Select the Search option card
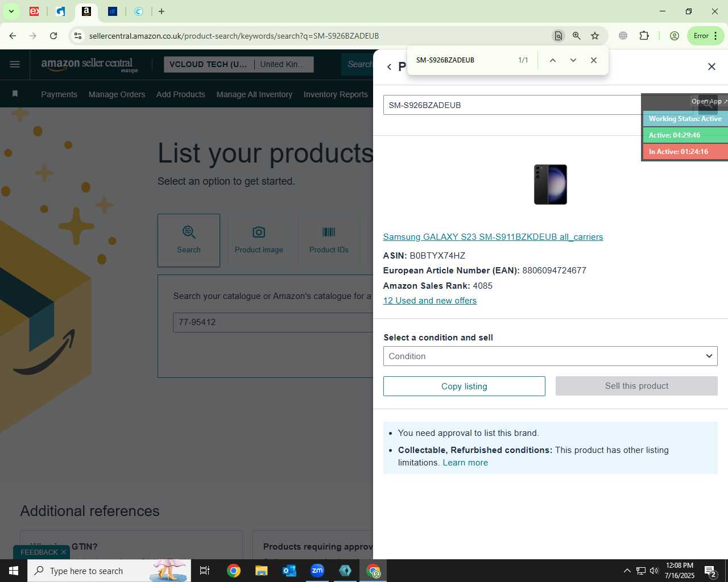 point(189,240)
